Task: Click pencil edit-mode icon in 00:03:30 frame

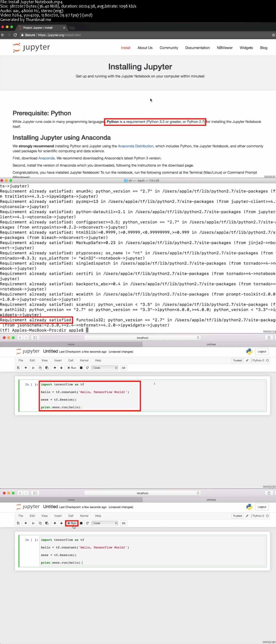Action: pyautogui.click(x=247, y=360)
